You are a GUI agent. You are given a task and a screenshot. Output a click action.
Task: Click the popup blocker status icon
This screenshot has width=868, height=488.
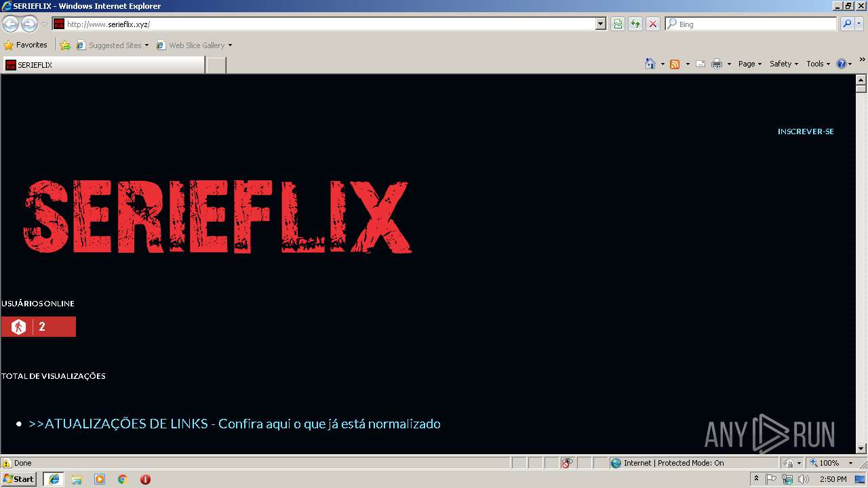click(567, 463)
